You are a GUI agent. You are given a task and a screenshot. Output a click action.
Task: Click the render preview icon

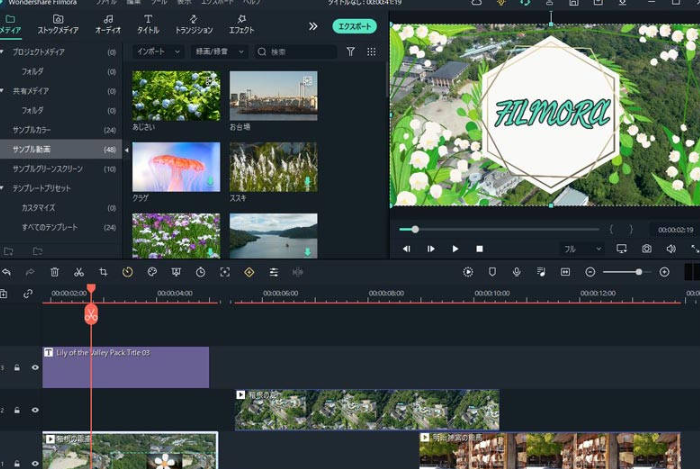click(468, 272)
